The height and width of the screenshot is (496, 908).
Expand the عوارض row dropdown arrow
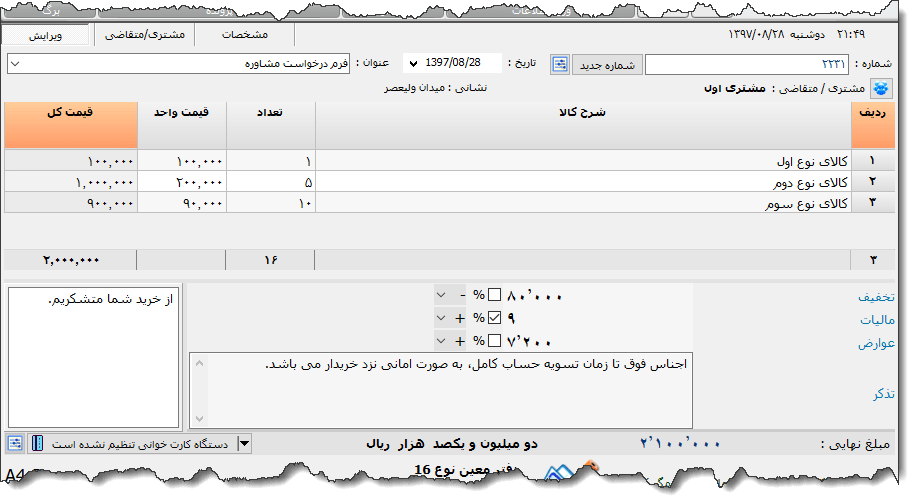click(441, 340)
